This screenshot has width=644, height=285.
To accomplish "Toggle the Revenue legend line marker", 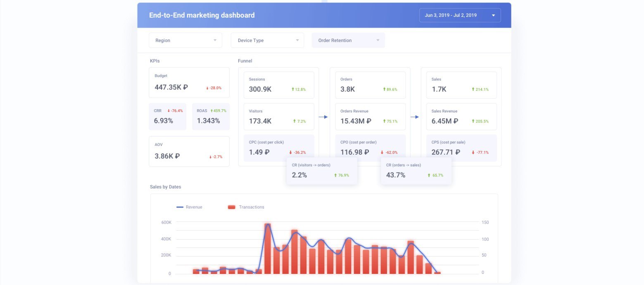I will tap(180, 207).
